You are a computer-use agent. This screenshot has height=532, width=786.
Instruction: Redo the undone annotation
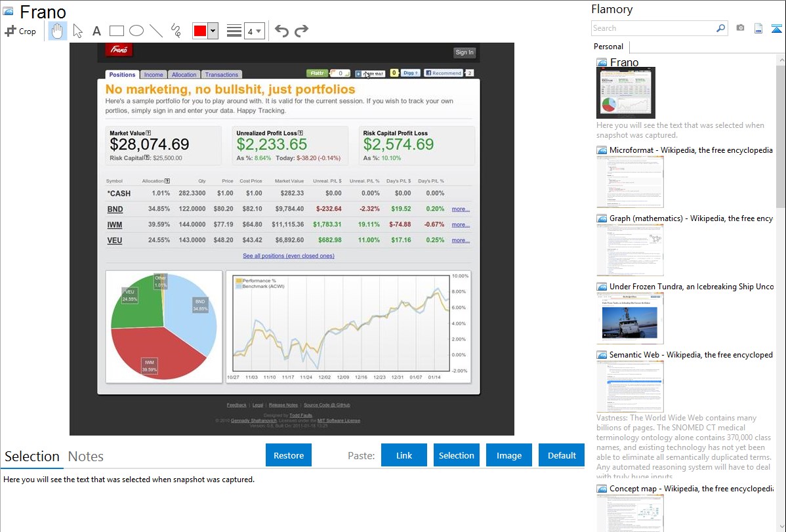pos(301,31)
